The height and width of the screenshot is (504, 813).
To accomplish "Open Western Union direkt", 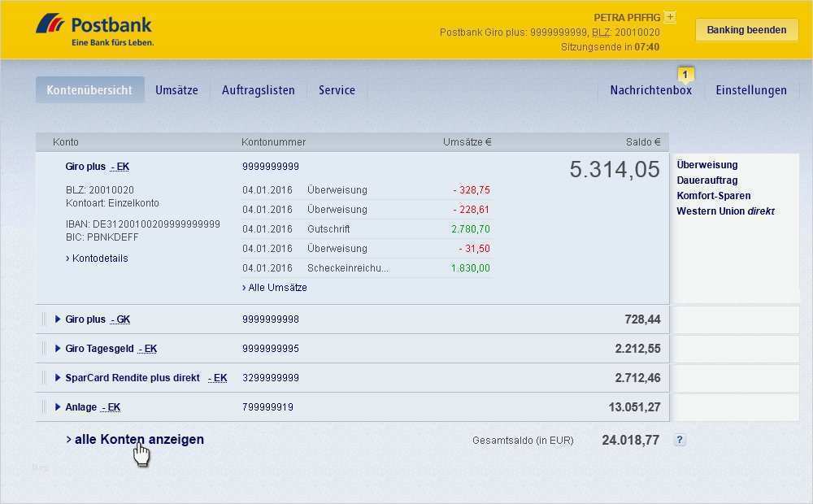I will click(x=726, y=211).
